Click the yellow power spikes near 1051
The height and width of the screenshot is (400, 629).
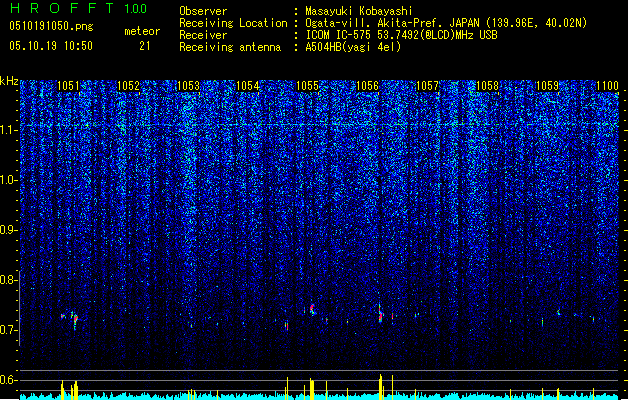pyautogui.click(x=69, y=389)
